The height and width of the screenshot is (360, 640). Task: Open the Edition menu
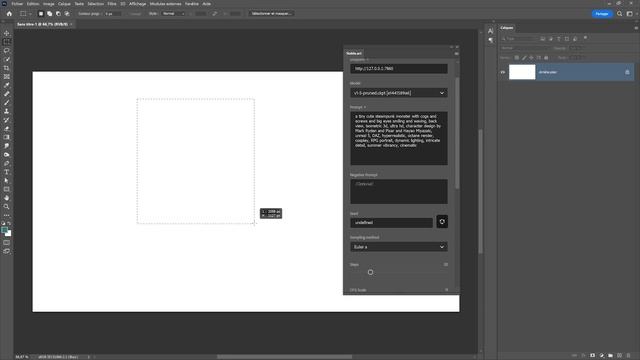pyautogui.click(x=33, y=4)
